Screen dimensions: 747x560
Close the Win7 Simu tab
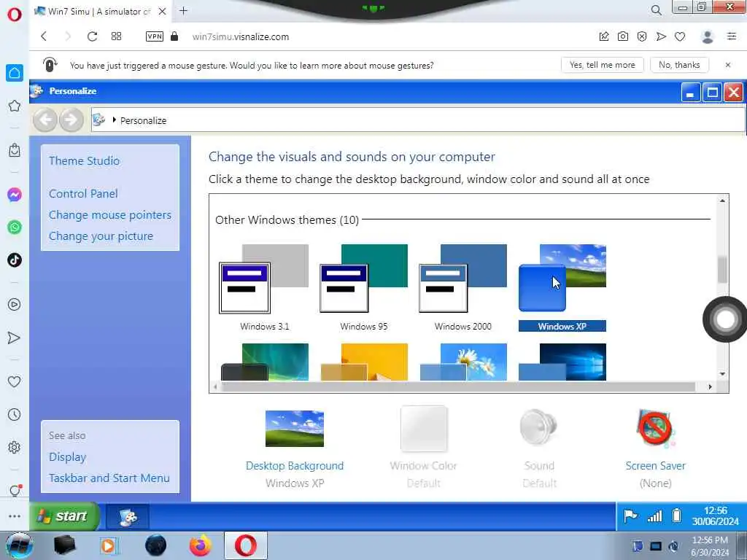point(163,11)
